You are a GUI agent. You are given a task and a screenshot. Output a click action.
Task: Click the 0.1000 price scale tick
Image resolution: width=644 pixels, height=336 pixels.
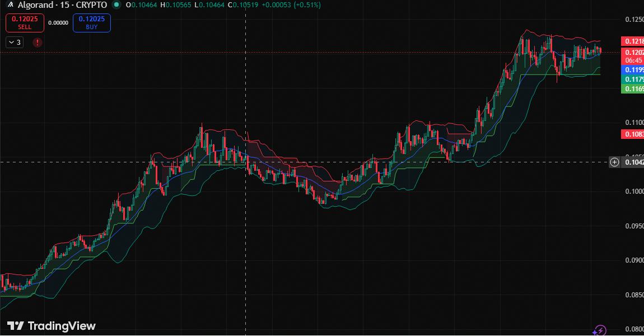634,192
